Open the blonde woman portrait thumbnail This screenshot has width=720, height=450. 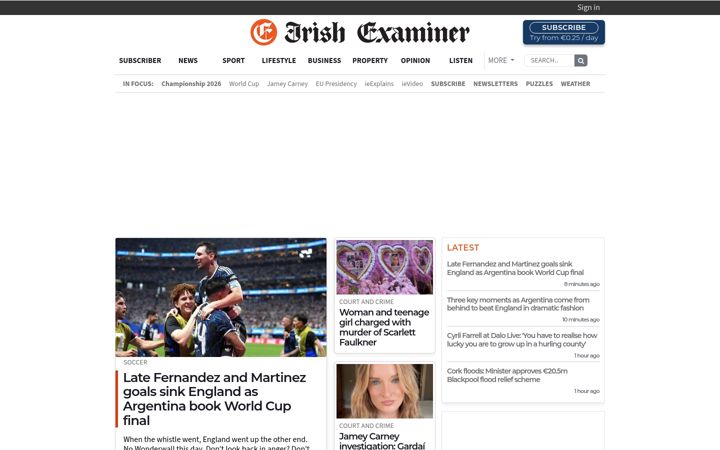384,391
